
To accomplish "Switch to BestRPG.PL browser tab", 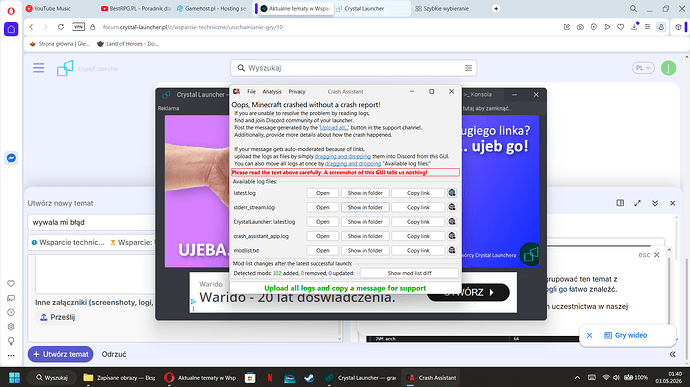I will (x=136, y=8).
